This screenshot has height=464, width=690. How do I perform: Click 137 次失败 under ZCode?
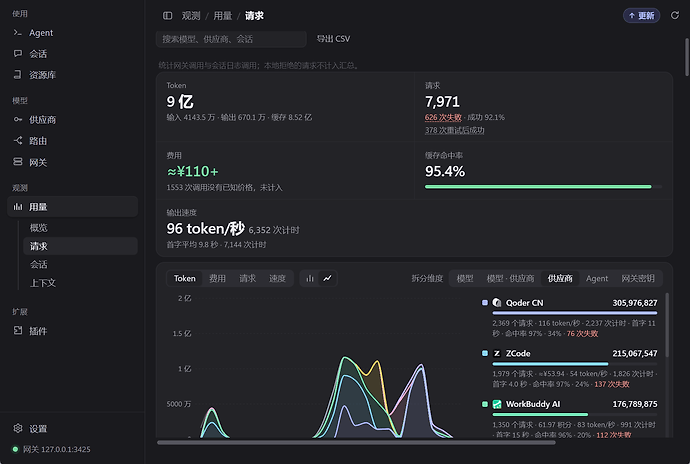[612, 384]
